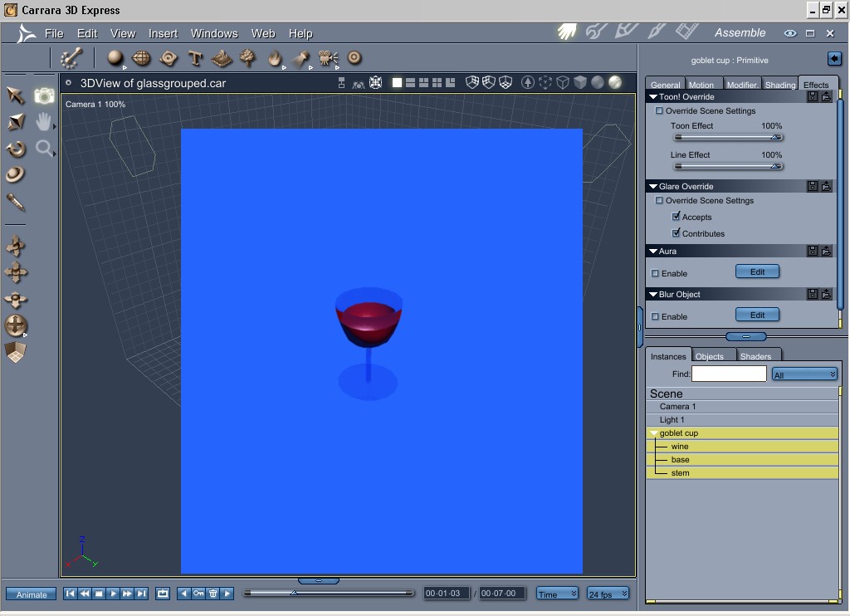Click the Toon Effect slider
The image size is (850, 616).
726,138
